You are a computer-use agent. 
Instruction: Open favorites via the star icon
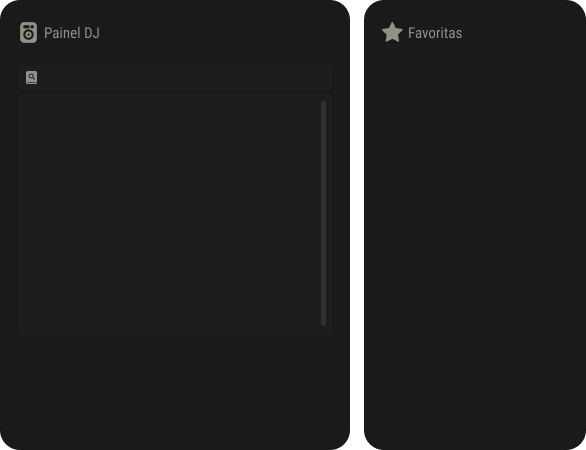(x=392, y=33)
